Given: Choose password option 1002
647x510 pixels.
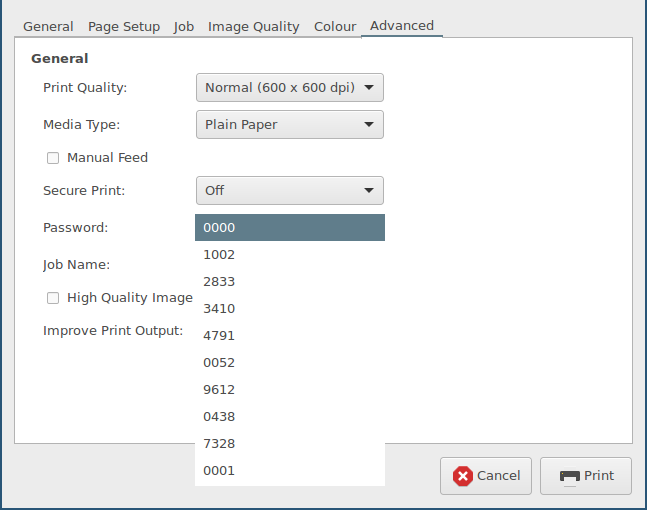Looking at the screenshot, I should coord(290,255).
